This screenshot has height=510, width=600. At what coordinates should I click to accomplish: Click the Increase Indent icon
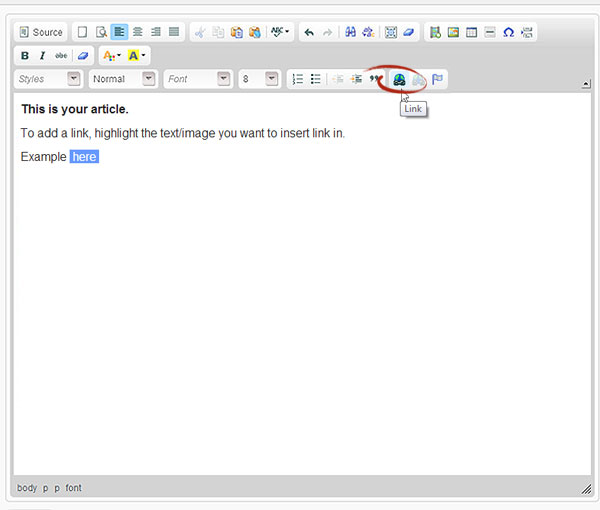tap(356, 79)
